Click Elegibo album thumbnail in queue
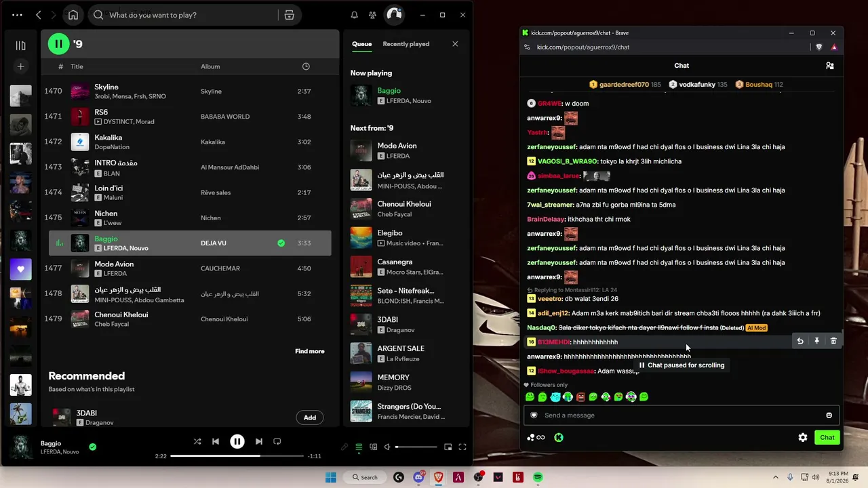This screenshot has width=868, height=488. point(361,238)
